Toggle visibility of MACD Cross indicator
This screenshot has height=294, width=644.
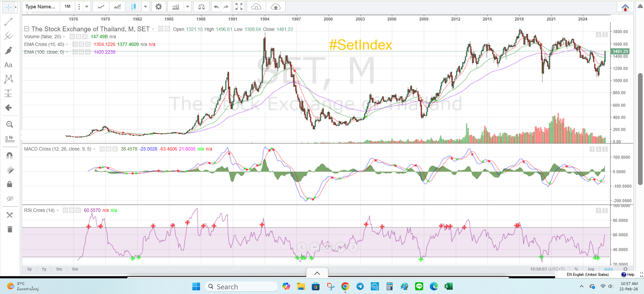coord(102,149)
